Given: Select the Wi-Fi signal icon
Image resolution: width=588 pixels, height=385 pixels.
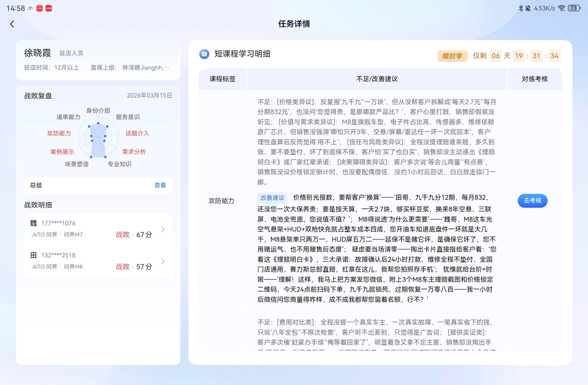Looking at the screenshot, I should [561, 8].
